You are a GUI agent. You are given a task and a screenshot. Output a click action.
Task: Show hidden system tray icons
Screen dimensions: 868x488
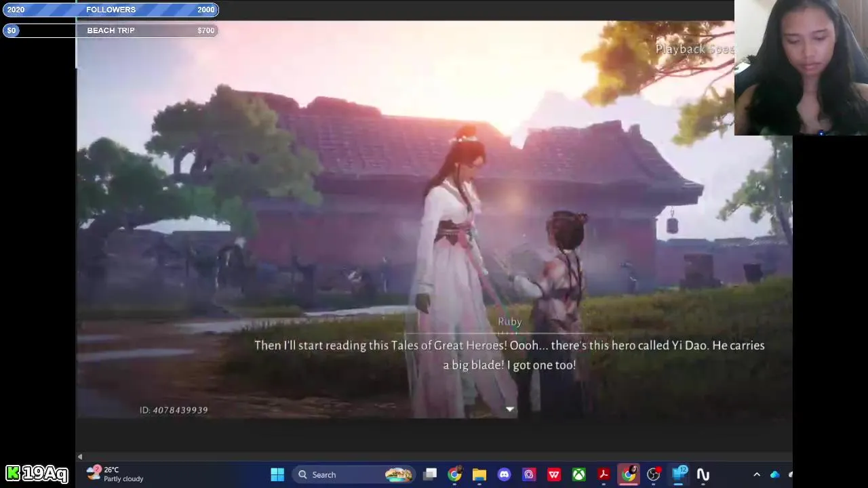(x=757, y=474)
